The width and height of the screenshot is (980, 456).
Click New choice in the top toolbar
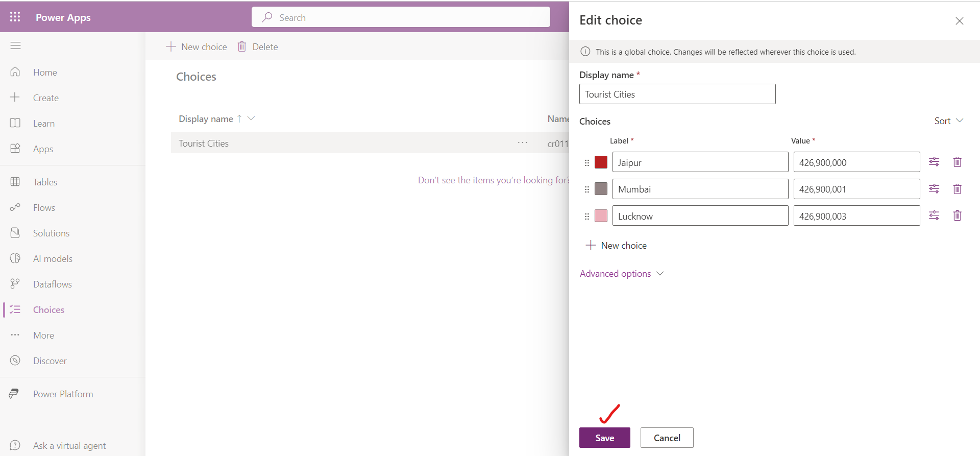(x=197, y=46)
